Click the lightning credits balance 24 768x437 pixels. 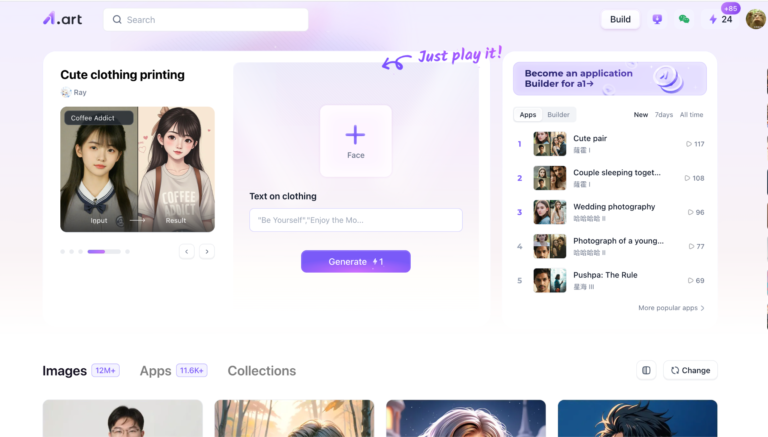720,19
